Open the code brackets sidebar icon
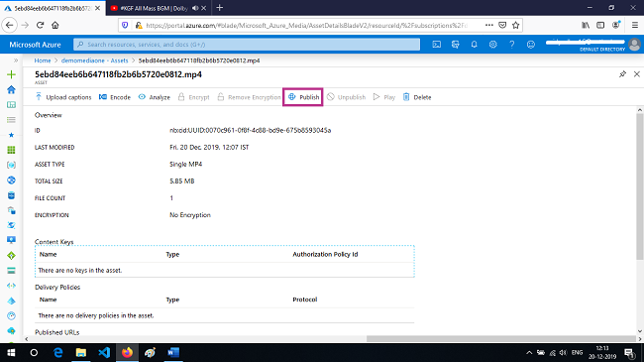Screen dimensions: 644x362 (11, 286)
